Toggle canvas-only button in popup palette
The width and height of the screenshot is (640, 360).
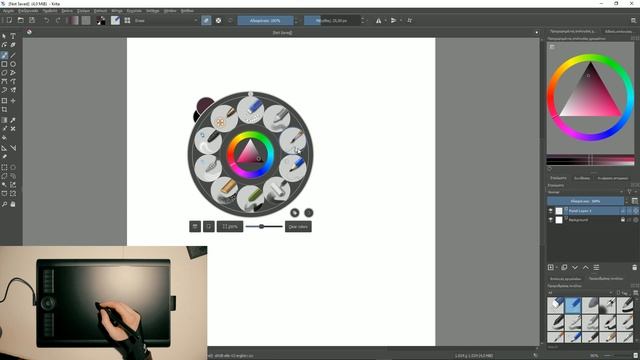click(x=209, y=227)
